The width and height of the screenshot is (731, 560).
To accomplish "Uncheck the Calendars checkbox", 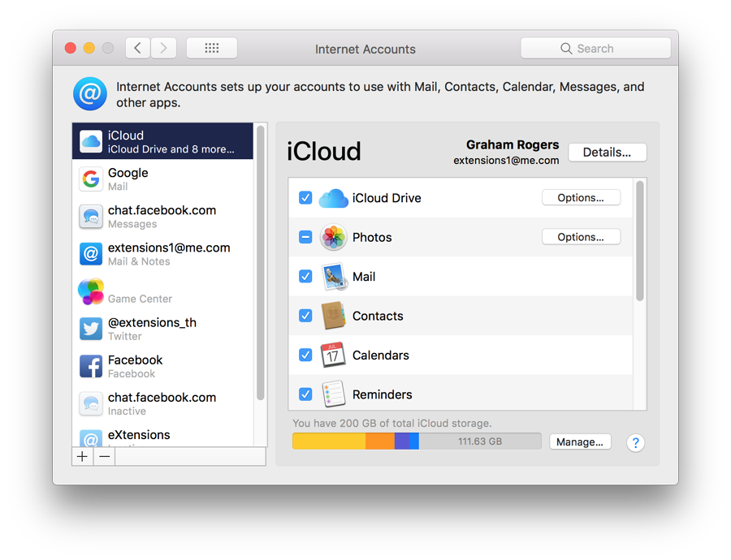I will coord(305,355).
